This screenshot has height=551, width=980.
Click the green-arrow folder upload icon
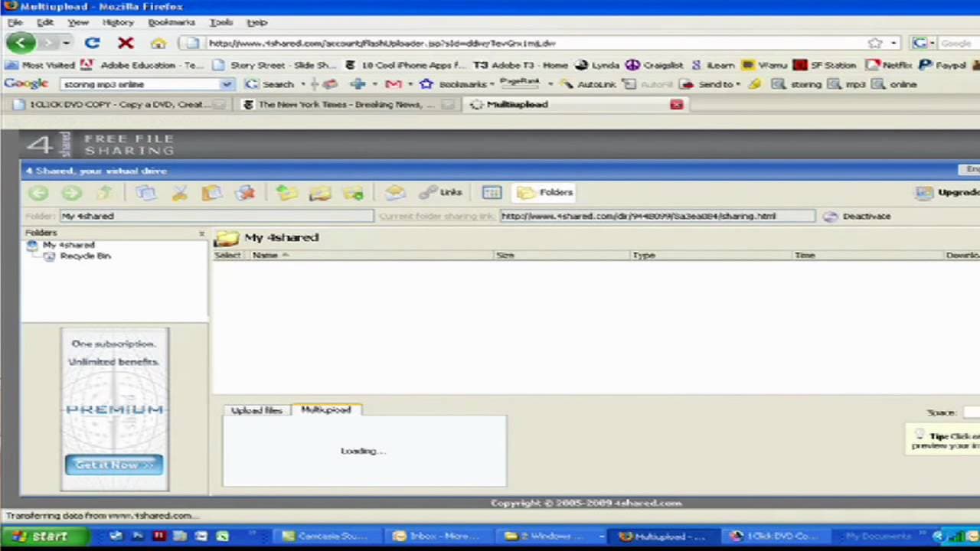click(287, 193)
